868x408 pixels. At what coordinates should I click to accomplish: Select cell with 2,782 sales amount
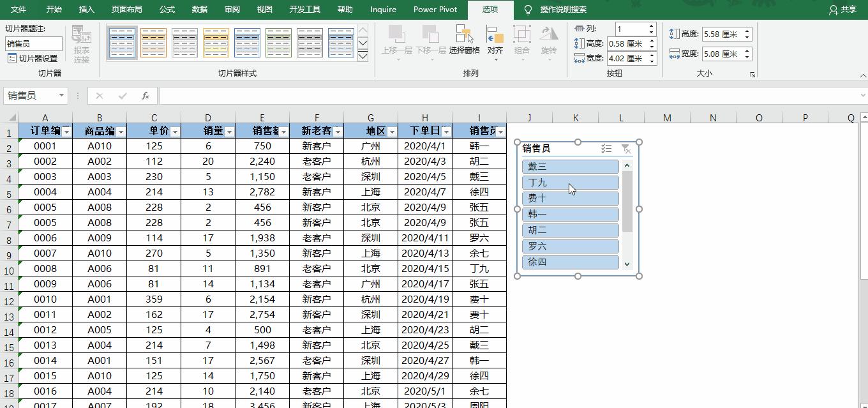[262, 192]
